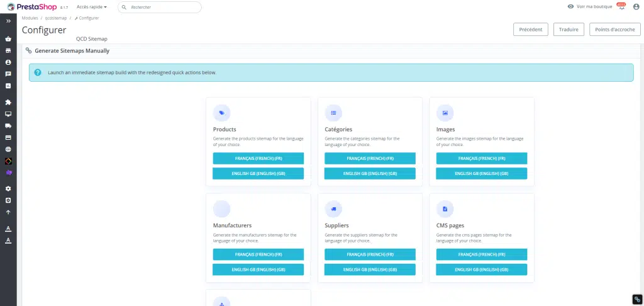Go to qcdsitemap breadcrumb
644x306 pixels.
click(x=56, y=18)
